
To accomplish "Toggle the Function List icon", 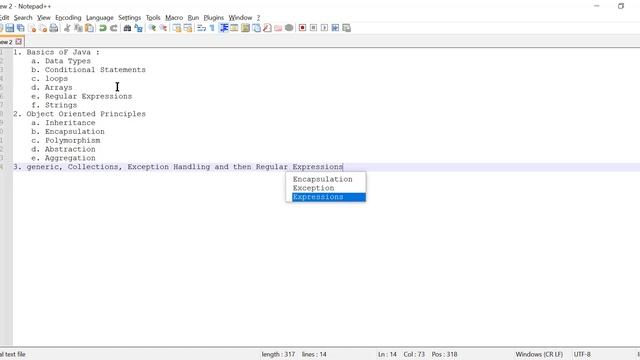I will coord(267,28).
